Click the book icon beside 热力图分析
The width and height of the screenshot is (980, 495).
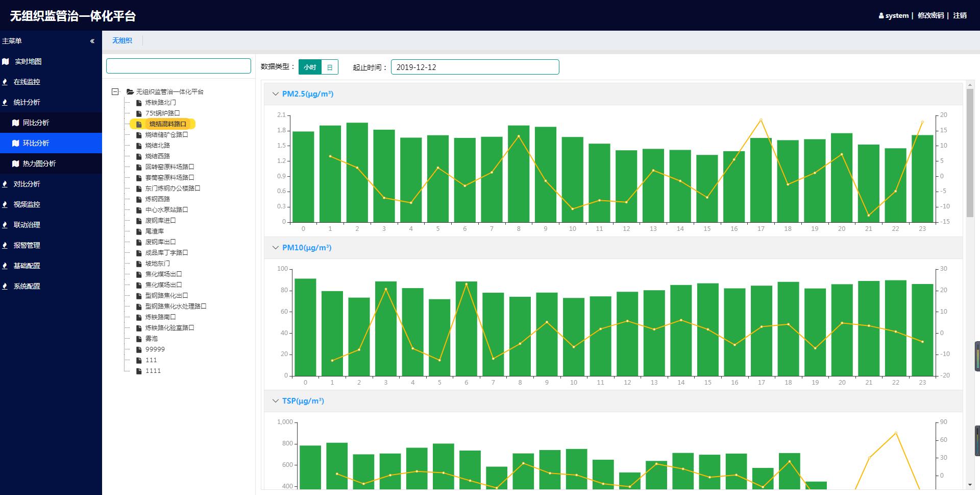[x=15, y=163]
